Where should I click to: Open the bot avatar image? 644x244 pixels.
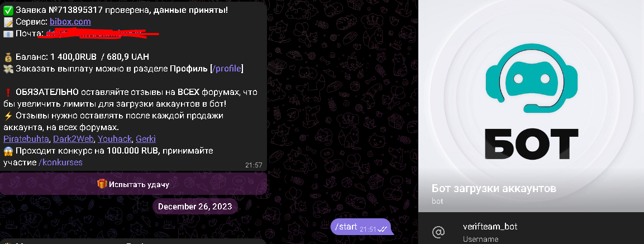pos(531,106)
